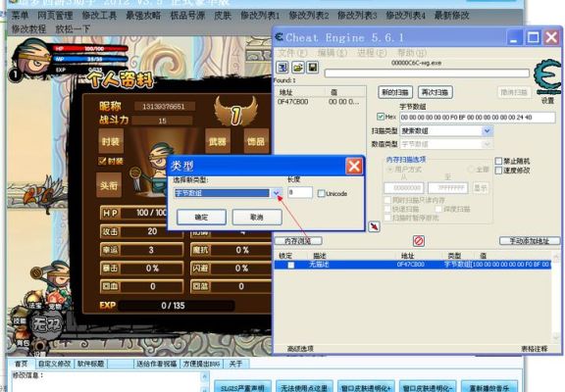Click the 饰品 accessory slot in the game
The height and width of the screenshot is (392, 565).
[256, 141]
